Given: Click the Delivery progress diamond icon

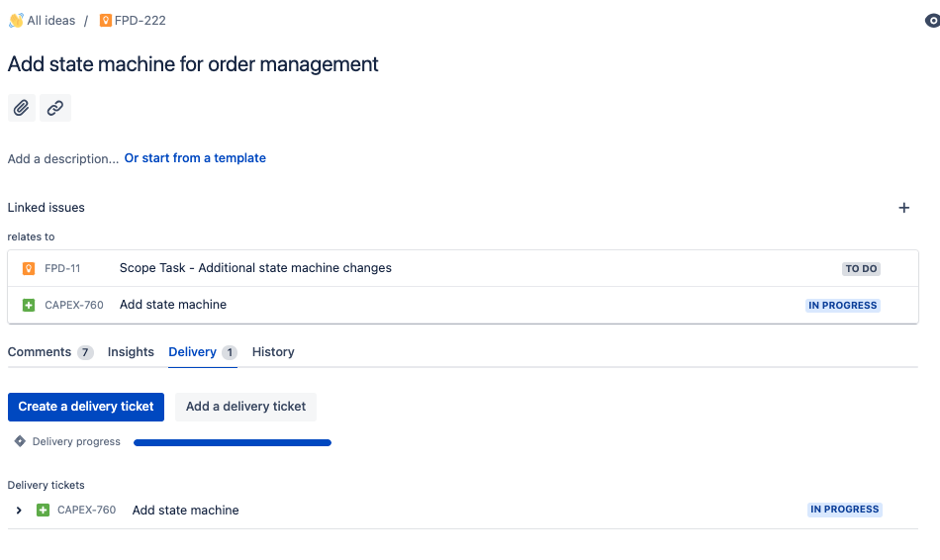Looking at the screenshot, I should tap(20, 441).
